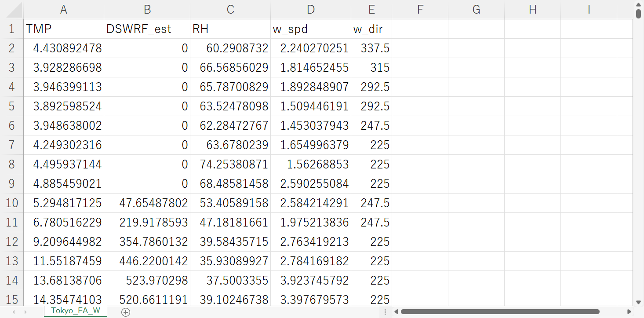Screen dimensions: 644x318
Task: Select the entire row 1 header
Action: tap(11, 29)
